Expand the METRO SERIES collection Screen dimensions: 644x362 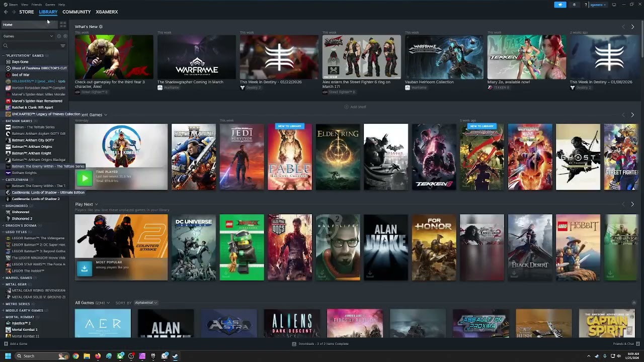(x=3, y=304)
